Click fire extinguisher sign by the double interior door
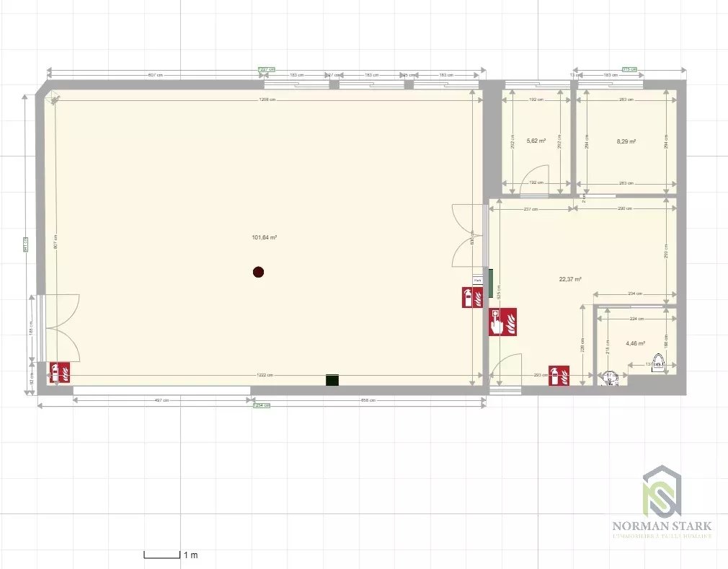 pyautogui.click(x=472, y=297)
